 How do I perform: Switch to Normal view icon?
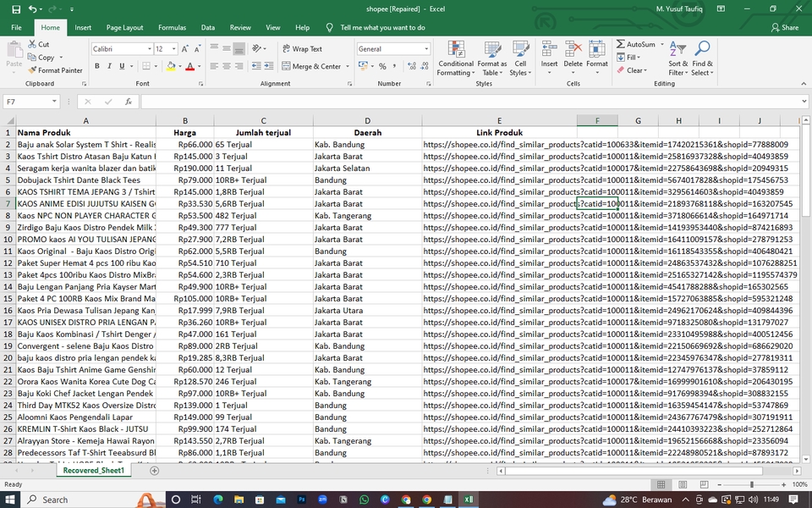pyautogui.click(x=661, y=484)
